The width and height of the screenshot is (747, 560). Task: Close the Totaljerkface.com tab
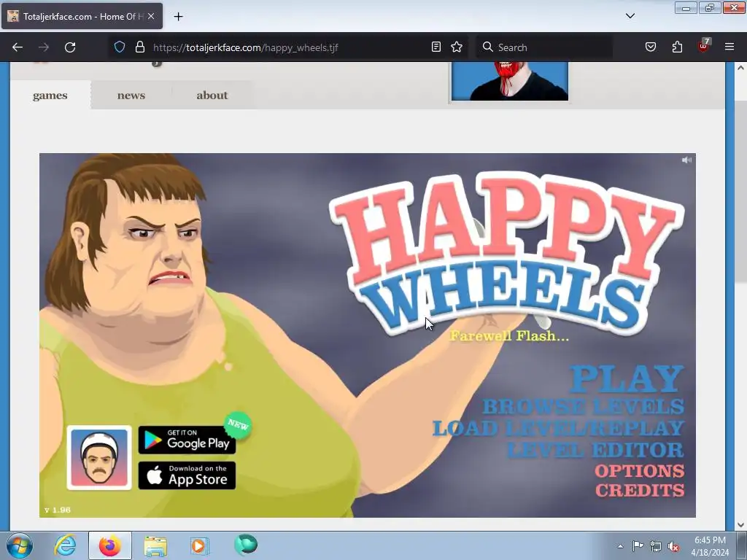click(x=151, y=16)
